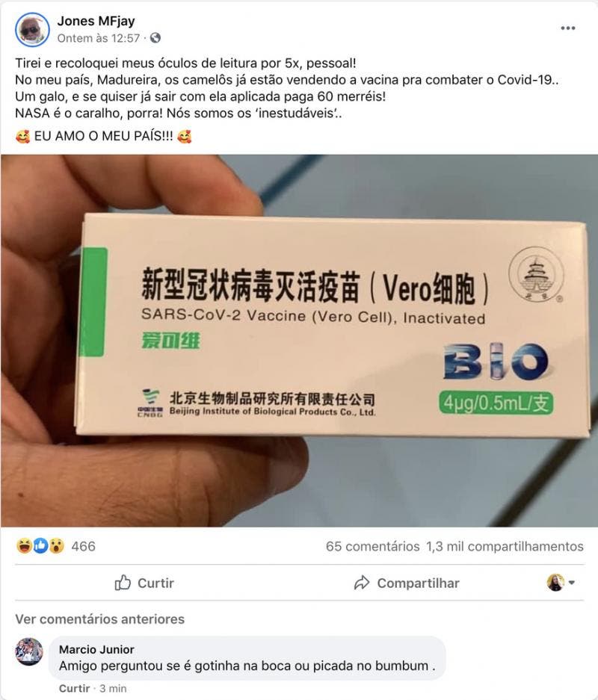Open the three-dot post options menu

567,28
